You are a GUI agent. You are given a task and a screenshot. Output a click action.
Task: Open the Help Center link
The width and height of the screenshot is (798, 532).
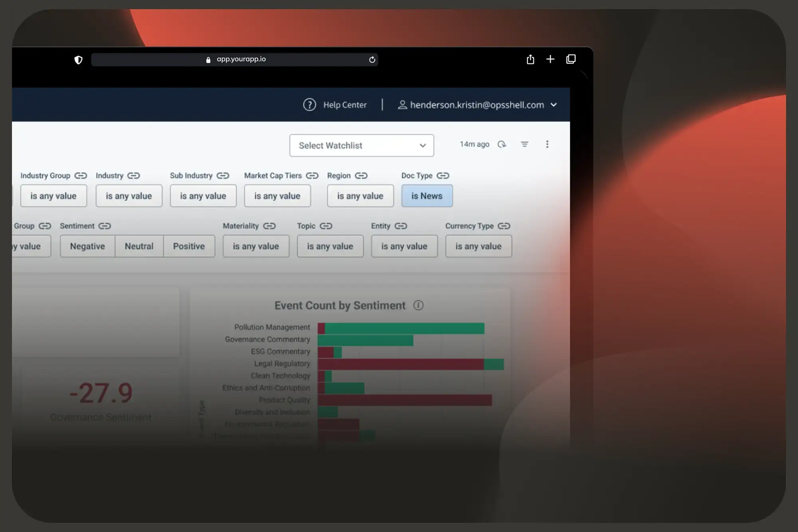pyautogui.click(x=345, y=105)
